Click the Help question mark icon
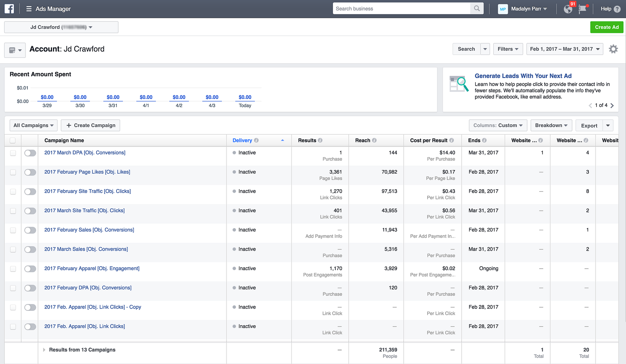Viewport: 626px width, 364px height. point(617,9)
